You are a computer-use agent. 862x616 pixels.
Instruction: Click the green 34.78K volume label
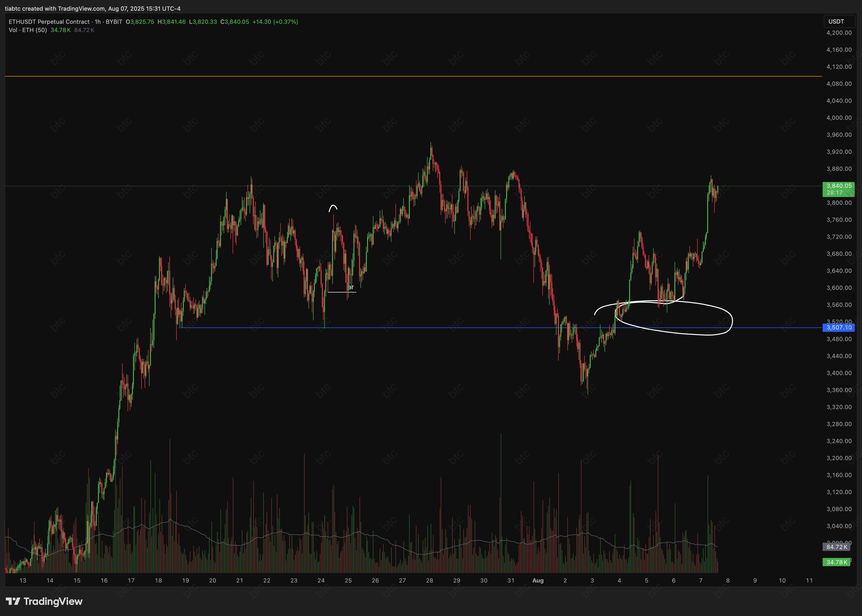[836, 562]
